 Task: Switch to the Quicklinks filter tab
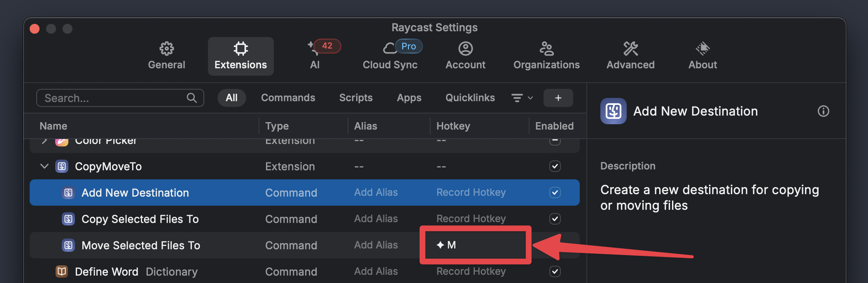tap(470, 98)
